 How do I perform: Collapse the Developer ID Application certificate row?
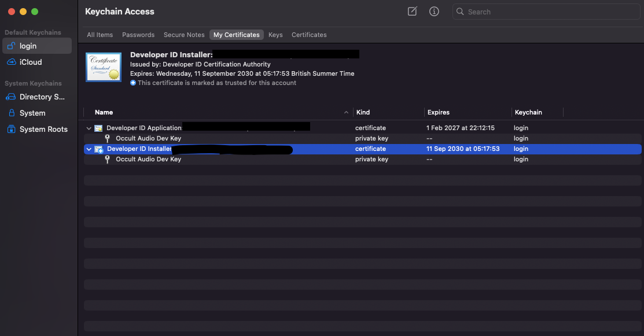pyautogui.click(x=89, y=128)
